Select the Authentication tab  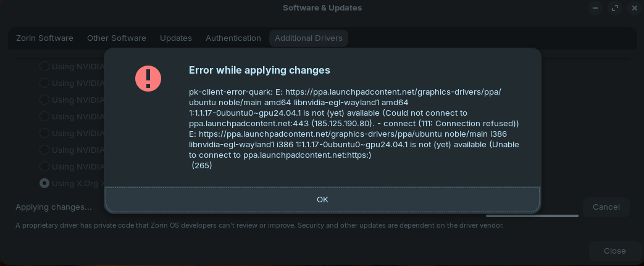pos(233,38)
